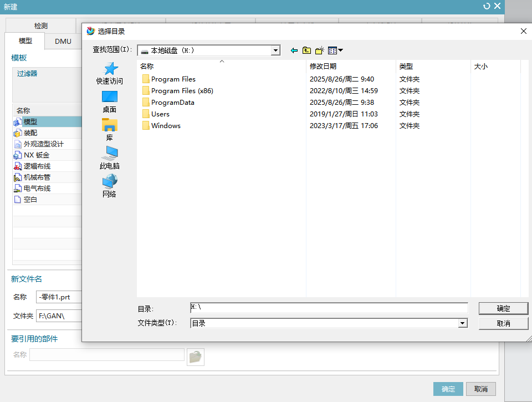Select the NX 钣金 template row

click(37, 155)
